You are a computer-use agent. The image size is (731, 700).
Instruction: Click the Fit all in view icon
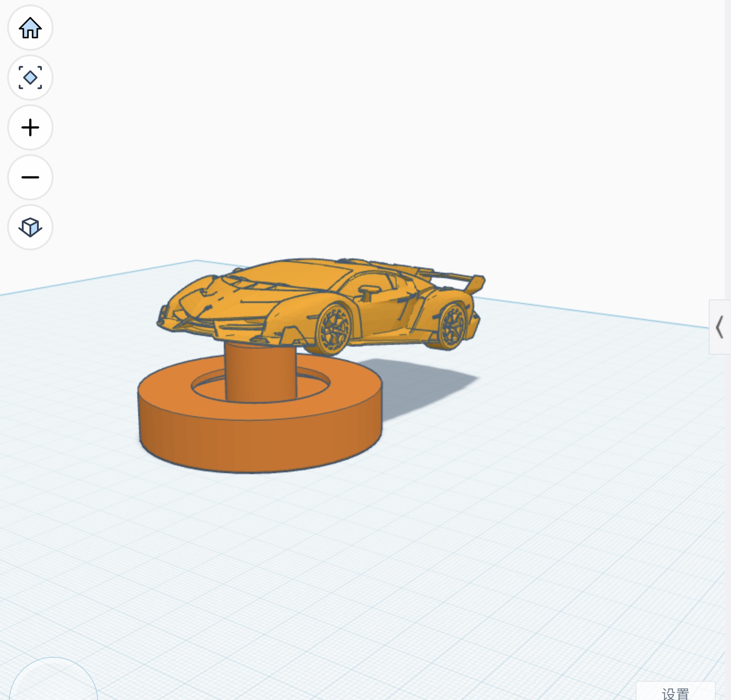pyautogui.click(x=30, y=78)
